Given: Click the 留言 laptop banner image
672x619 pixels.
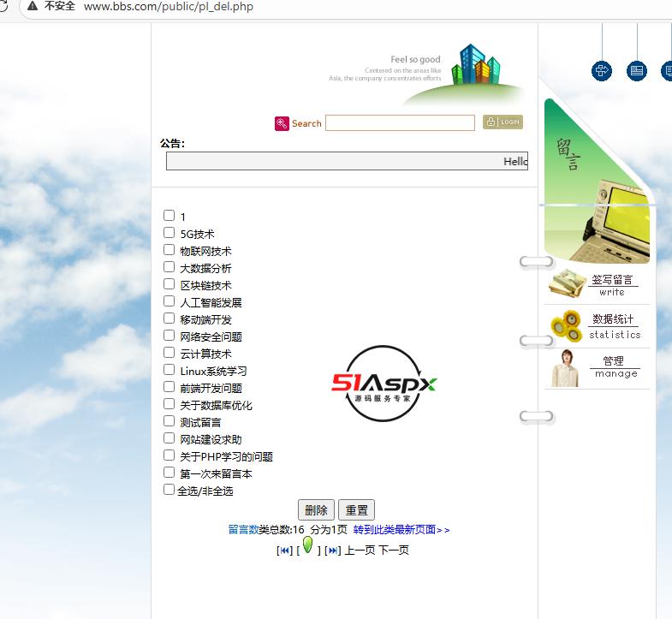Looking at the screenshot, I should tap(597, 181).
